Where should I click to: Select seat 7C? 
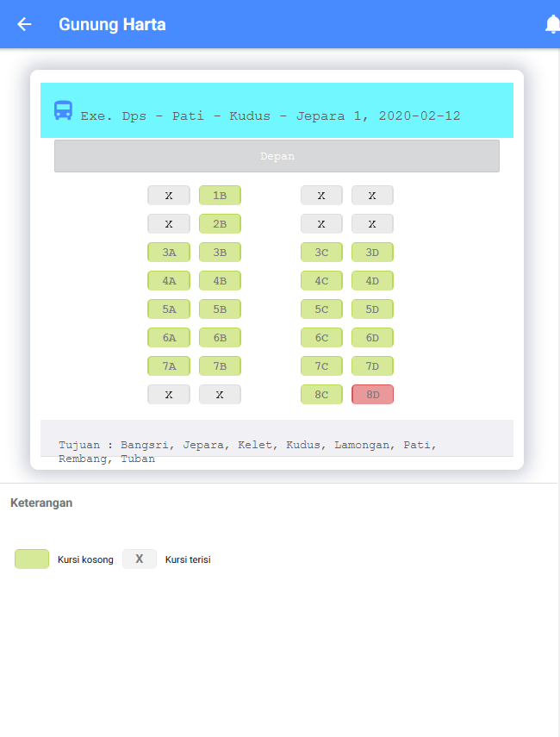tap(321, 365)
